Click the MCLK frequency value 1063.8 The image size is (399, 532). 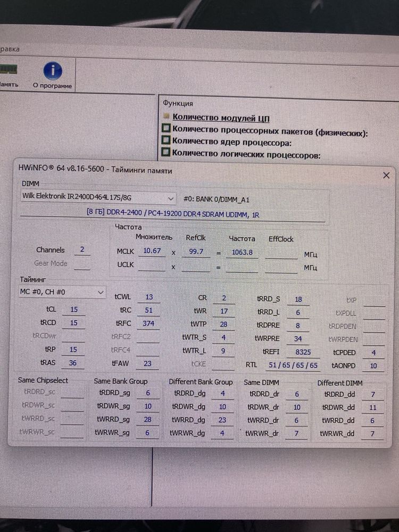coord(242,252)
